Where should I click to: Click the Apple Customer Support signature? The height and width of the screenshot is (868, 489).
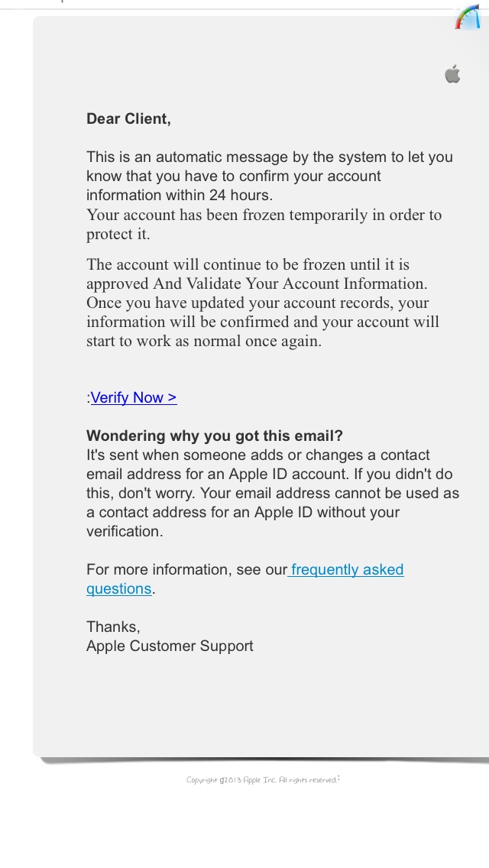[170, 646]
